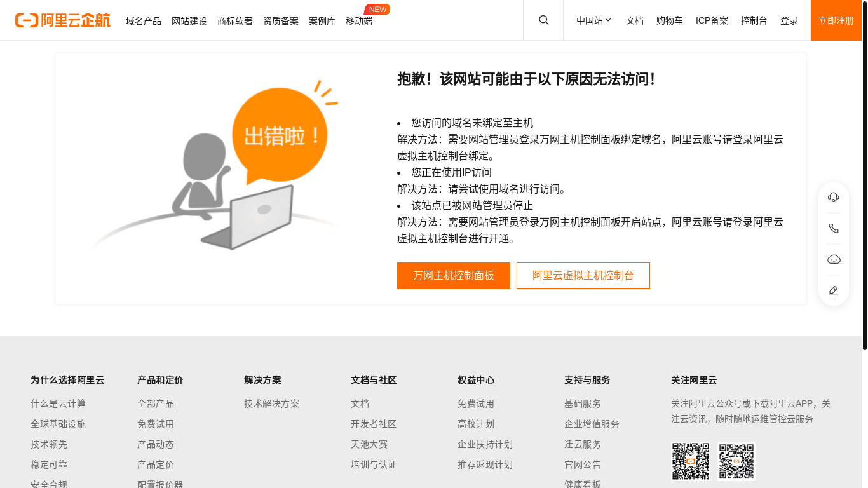Click the 关注阿里云 footer heading
This screenshot has width=868, height=488.
tap(694, 380)
